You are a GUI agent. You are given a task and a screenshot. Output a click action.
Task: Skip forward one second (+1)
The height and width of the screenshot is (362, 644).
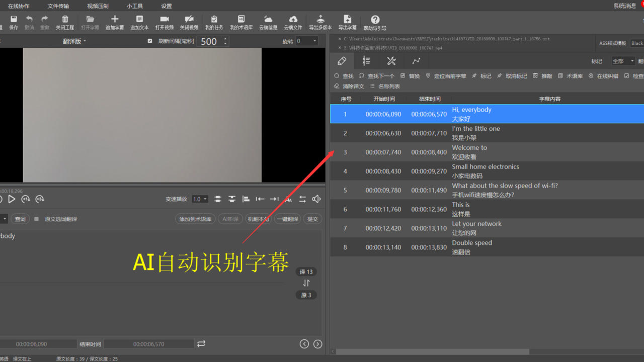click(26, 199)
